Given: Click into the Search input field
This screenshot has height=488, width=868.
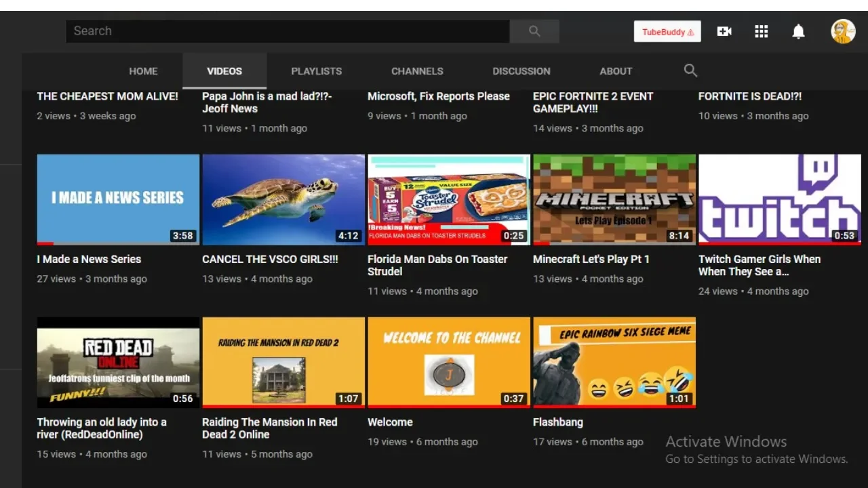Looking at the screenshot, I should [x=288, y=31].
